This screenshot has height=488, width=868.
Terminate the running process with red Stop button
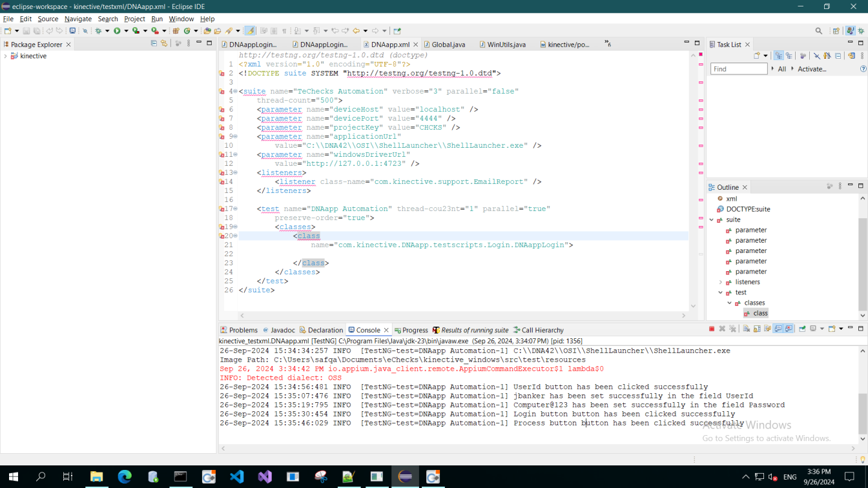(x=712, y=329)
